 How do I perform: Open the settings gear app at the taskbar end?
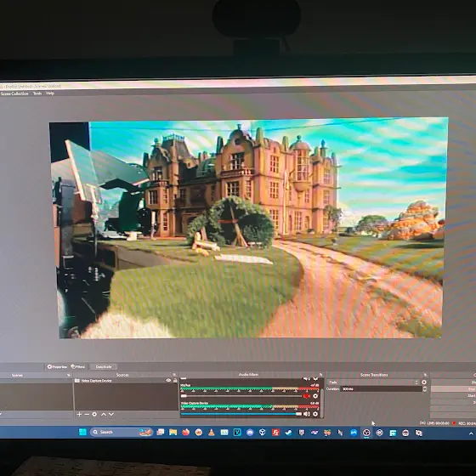418,433
